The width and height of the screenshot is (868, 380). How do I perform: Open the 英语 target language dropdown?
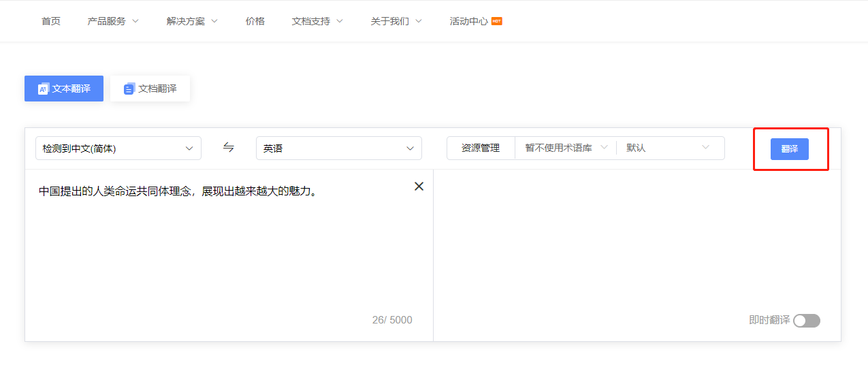click(338, 148)
